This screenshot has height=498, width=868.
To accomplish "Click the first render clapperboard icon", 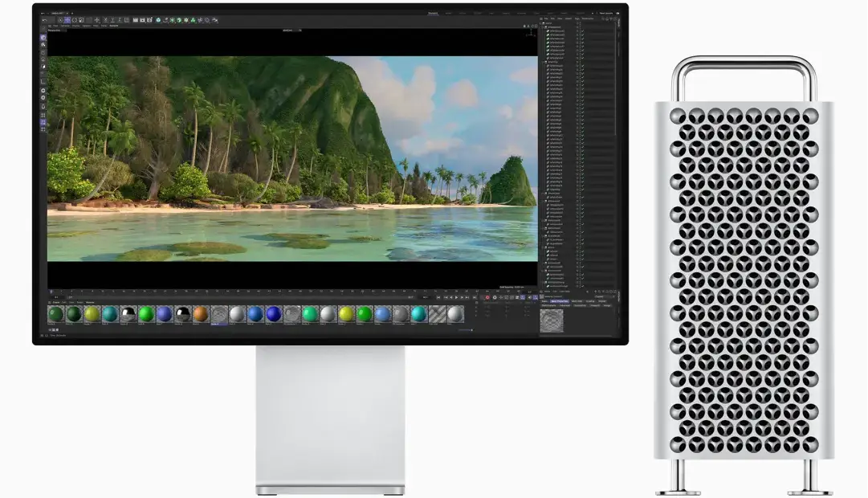I will coord(134,19).
